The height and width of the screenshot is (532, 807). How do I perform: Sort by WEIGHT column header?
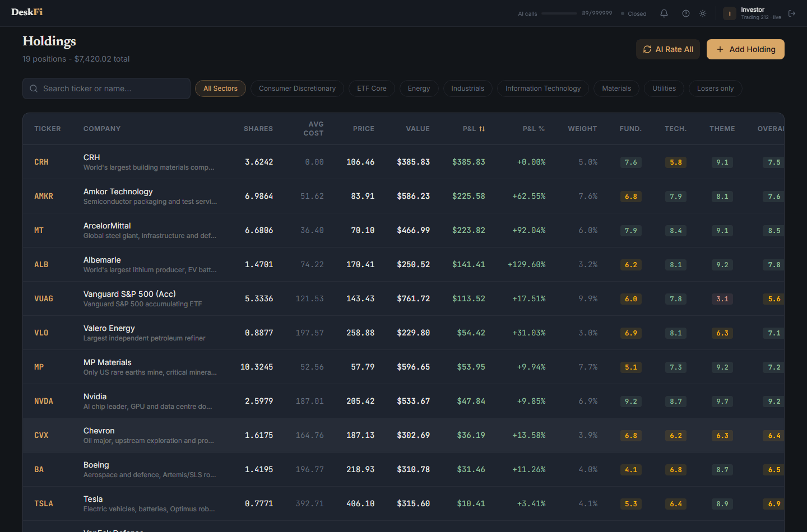coord(582,129)
